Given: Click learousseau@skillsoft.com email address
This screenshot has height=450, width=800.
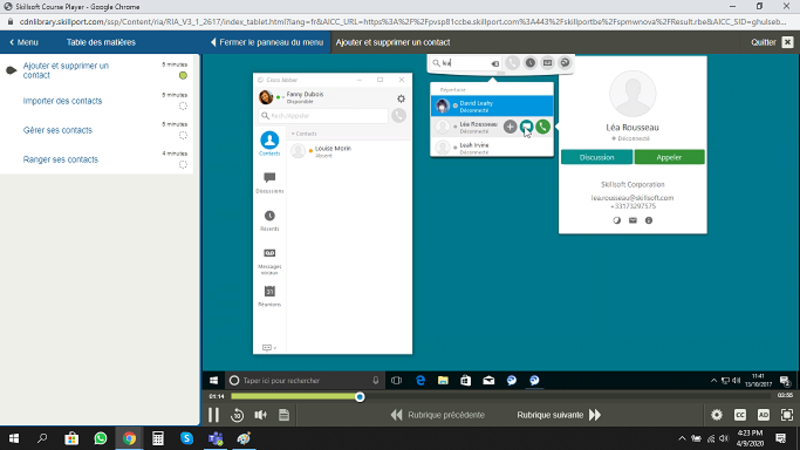Looking at the screenshot, I should click(632, 197).
